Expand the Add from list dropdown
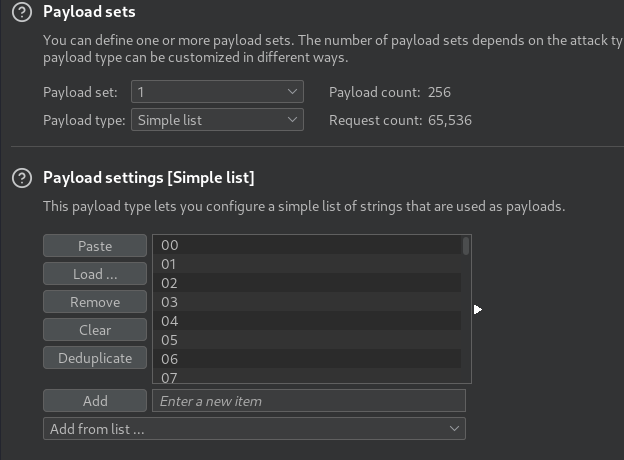 254,429
